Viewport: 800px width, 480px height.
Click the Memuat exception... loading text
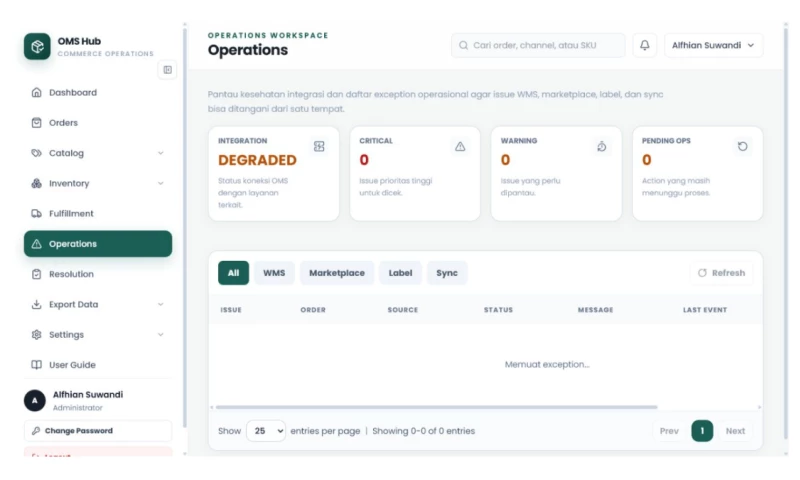tap(547, 364)
